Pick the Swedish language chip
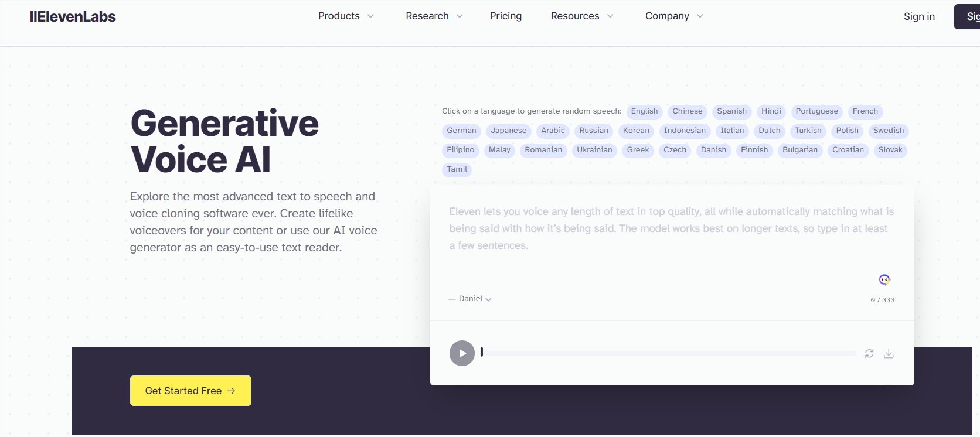 pyautogui.click(x=889, y=131)
